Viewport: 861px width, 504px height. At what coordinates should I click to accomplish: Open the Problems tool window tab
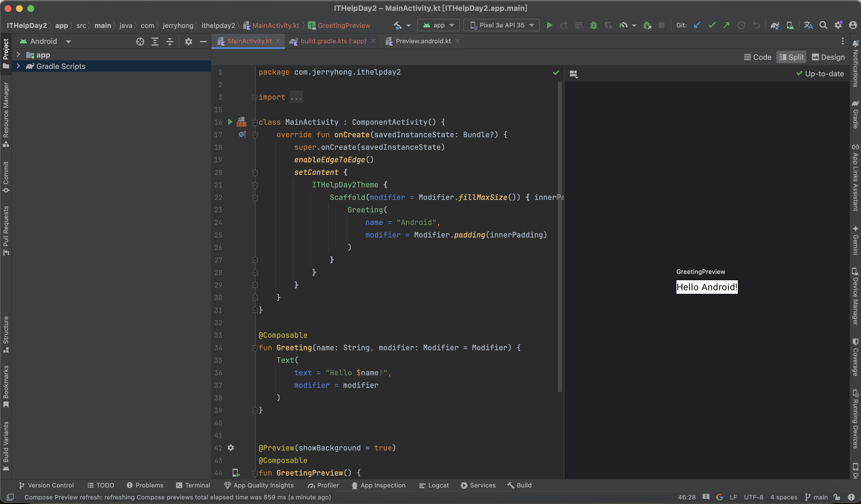click(145, 485)
